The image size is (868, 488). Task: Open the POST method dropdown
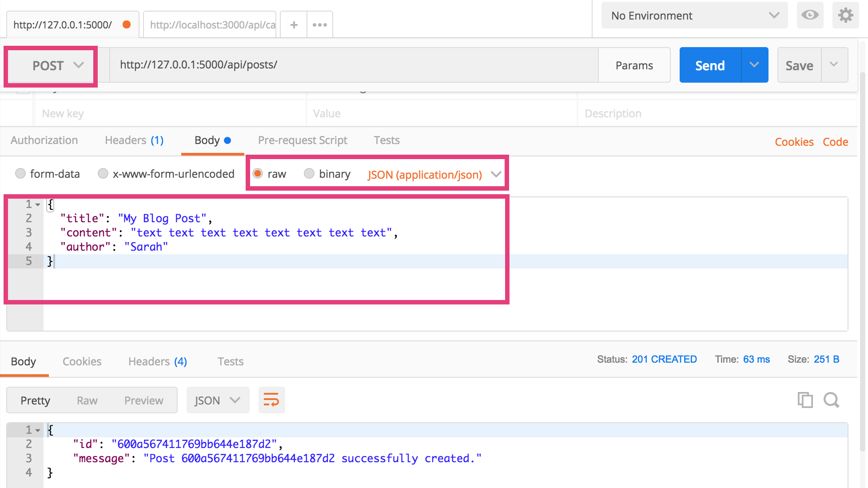point(57,66)
